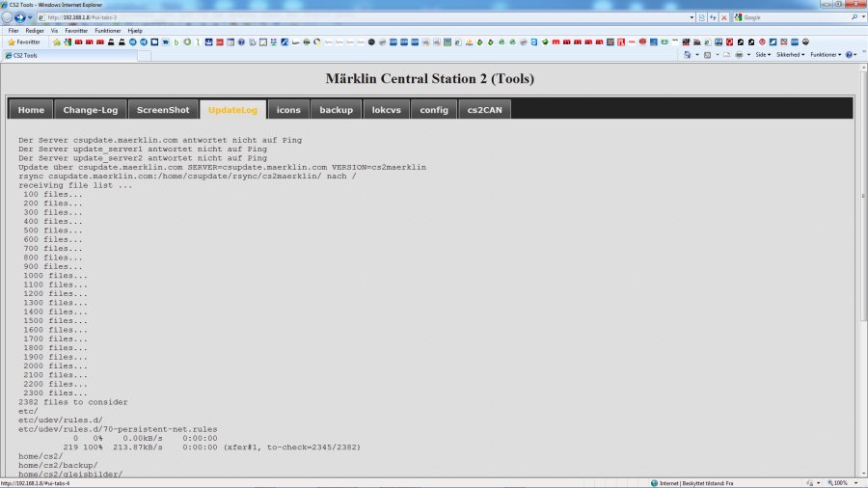Click the scrollbar down arrow
Image resolution: width=868 pixels, height=488 pixels.
click(863, 474)
